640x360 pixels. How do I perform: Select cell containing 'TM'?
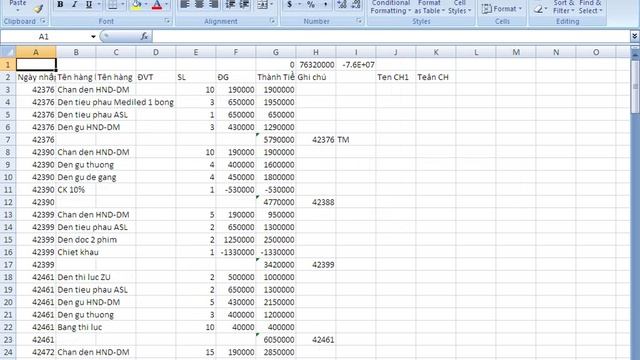[x=356, y=140]
